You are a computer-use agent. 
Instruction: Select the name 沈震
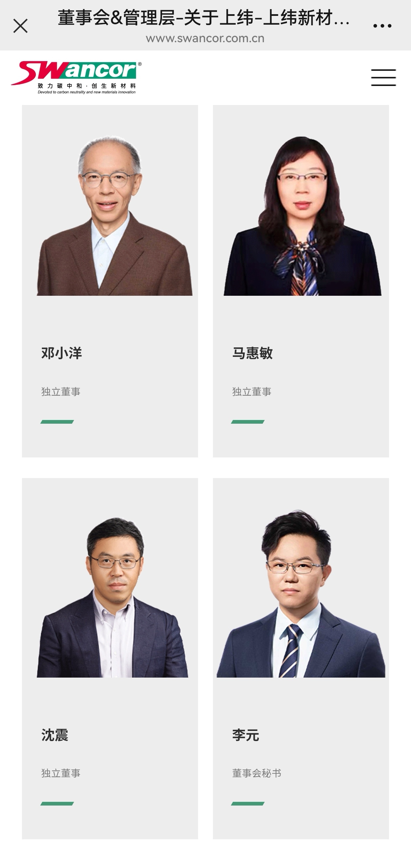click(55, 735)
